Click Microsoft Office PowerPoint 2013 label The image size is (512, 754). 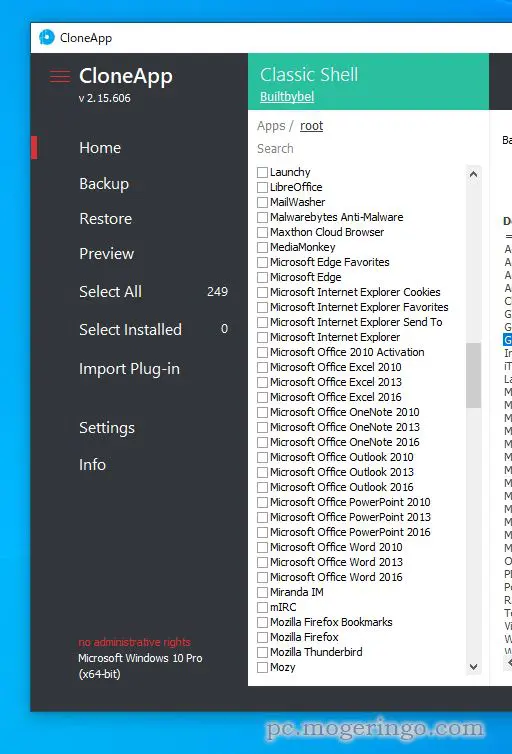(350, 517)
